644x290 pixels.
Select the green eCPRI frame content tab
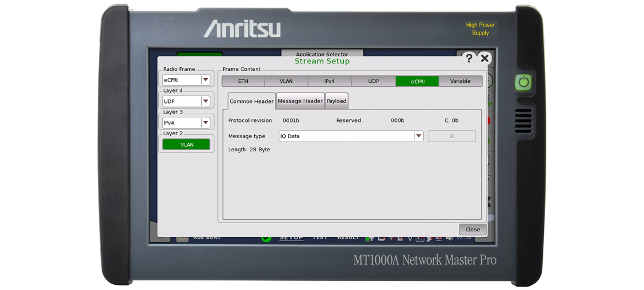417,82
